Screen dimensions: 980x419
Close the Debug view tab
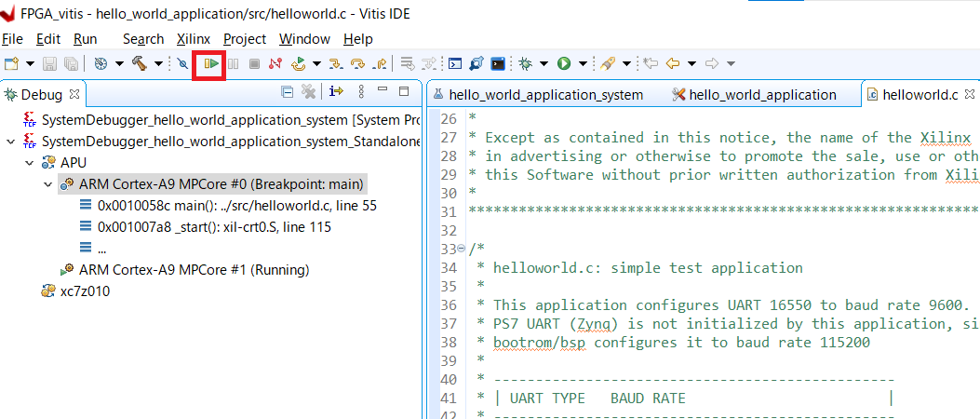pos(74,94)
